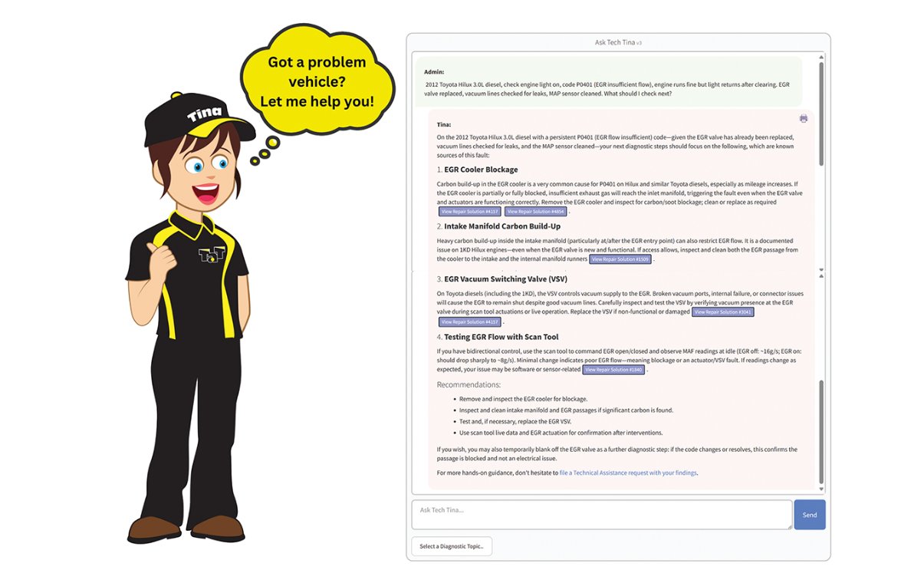This screenshot has width=924, height=583.
Task: Click the "Tina:" reply label
Action: click(x=444, y=124)
